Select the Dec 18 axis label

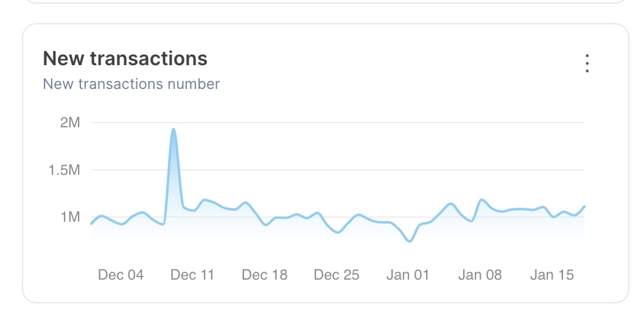(x=265, y=275)
